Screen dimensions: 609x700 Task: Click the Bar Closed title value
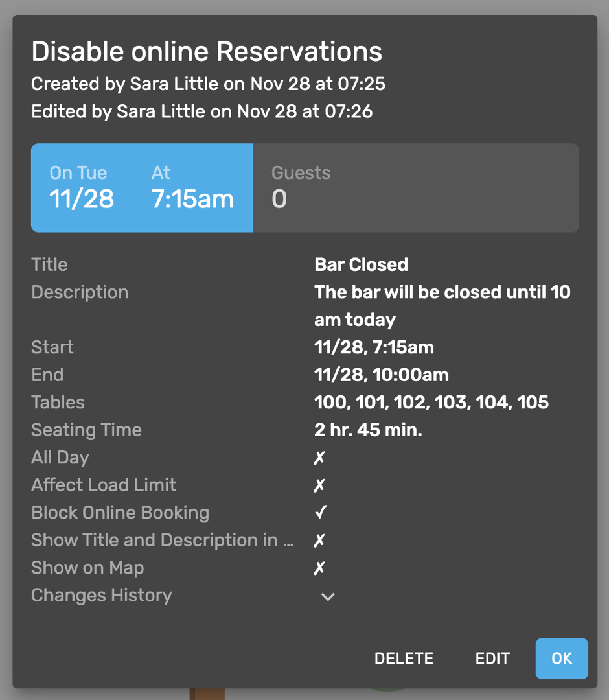point(361,264)
